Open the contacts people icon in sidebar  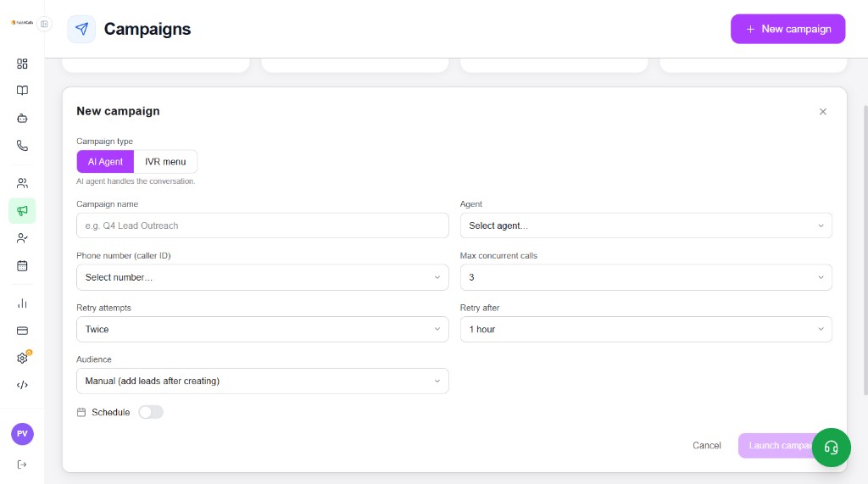22,183
